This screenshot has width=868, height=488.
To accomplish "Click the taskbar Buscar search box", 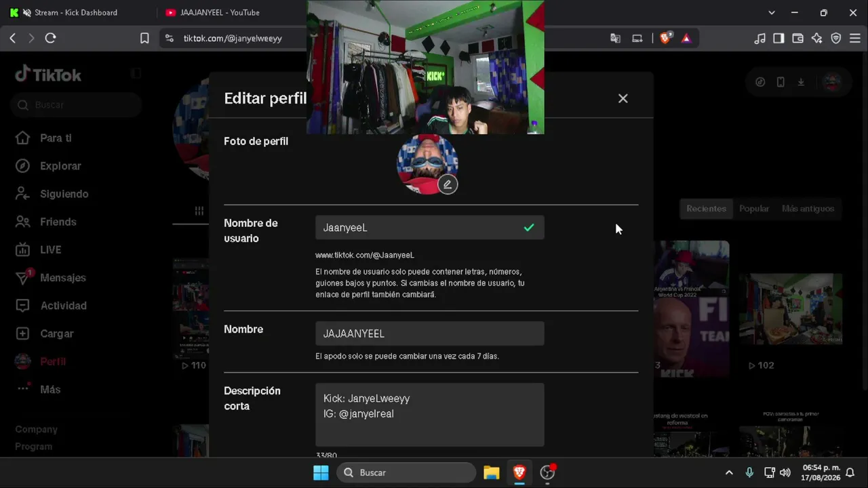I will (406, 472).
